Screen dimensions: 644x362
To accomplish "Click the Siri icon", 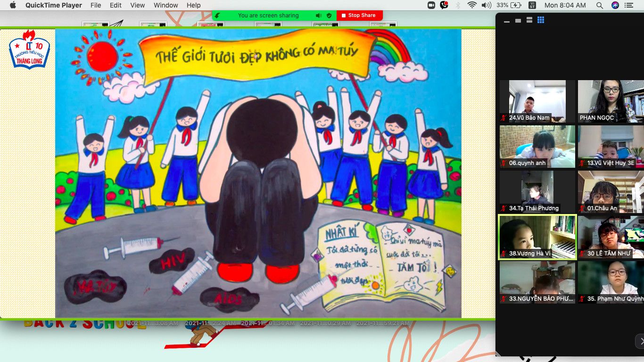I will pos(615,5).
